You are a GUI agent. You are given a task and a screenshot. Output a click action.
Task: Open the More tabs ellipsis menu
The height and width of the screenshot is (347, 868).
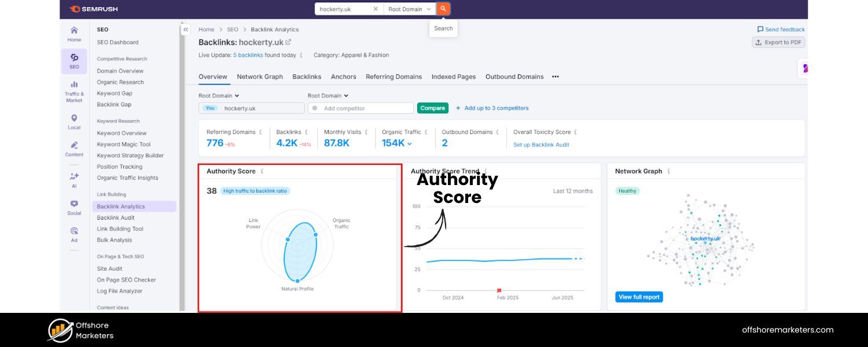[x=555, y=76]
